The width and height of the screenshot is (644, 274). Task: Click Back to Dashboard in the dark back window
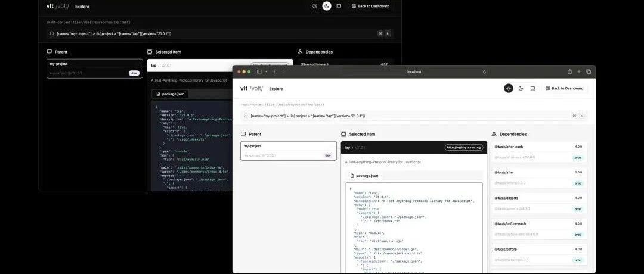click(370, 6)
